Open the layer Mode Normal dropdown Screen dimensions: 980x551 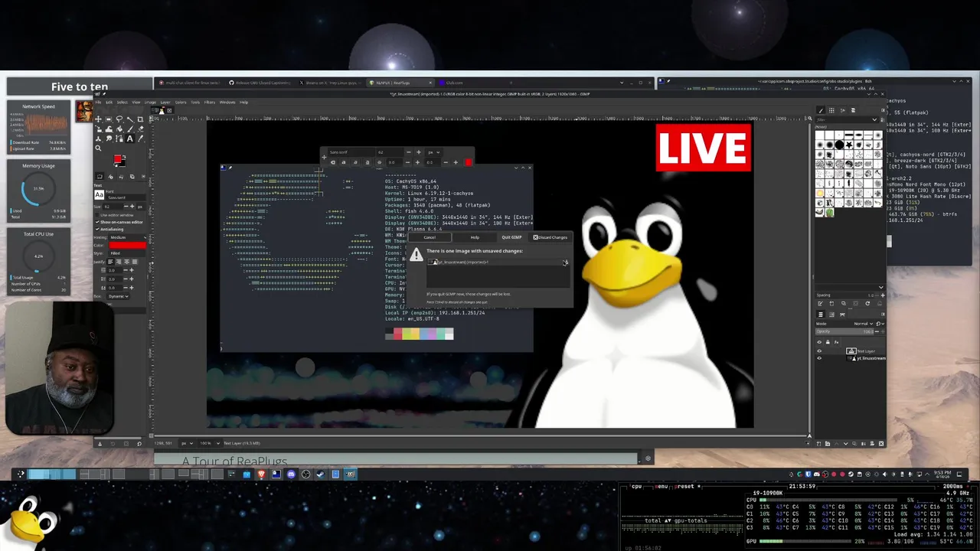(x=864, y=324)
